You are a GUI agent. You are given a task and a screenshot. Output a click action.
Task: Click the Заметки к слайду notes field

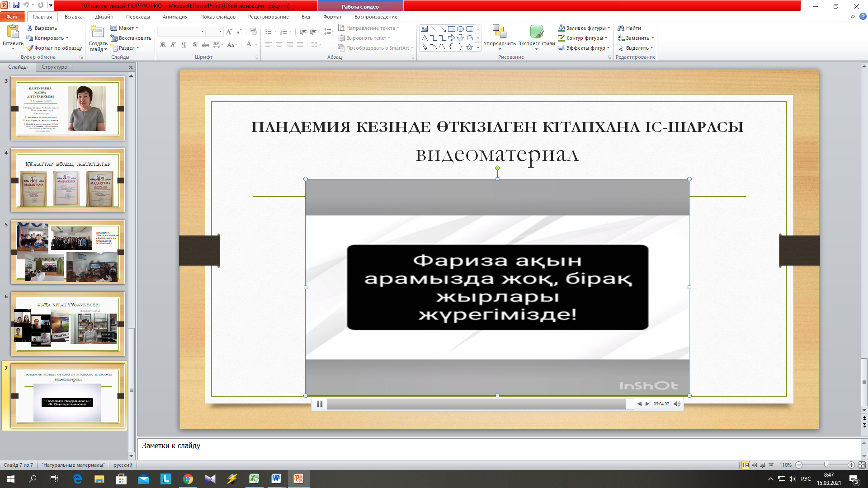pos(499,448)
